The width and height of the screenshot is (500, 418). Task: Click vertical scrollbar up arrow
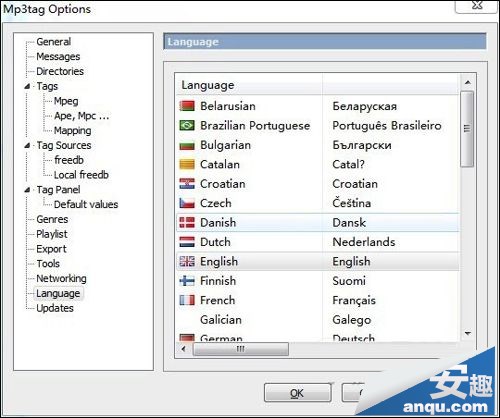(x=468, y=82)
